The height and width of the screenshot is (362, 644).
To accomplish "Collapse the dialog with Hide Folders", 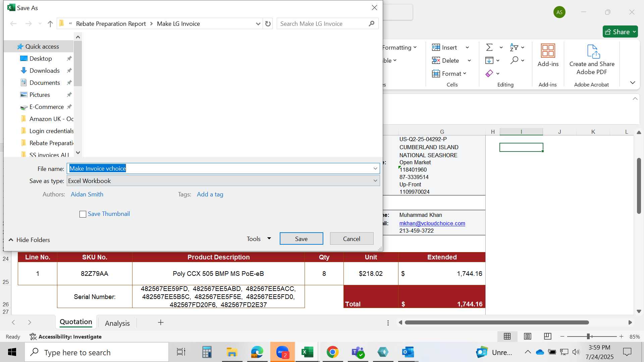I will point(29,240).
